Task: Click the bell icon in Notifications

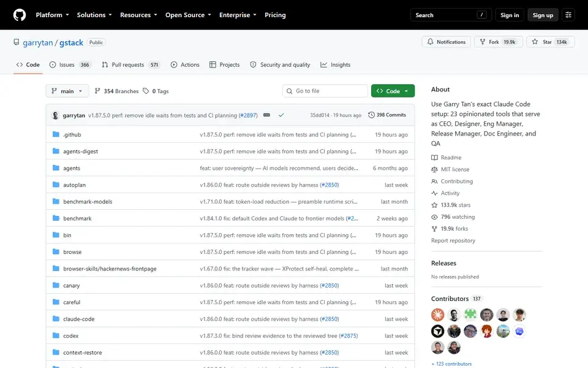Action: pos(430,42)
